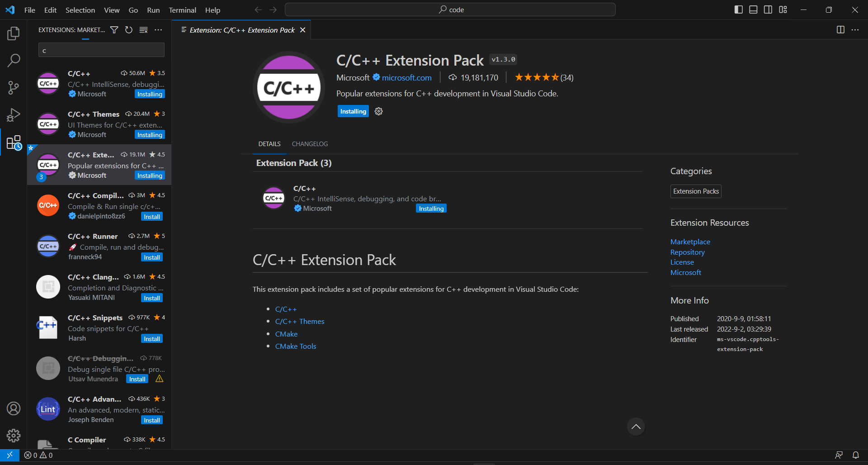
Task: Open the microsoft.com publisher link
Action: (406, 78)
